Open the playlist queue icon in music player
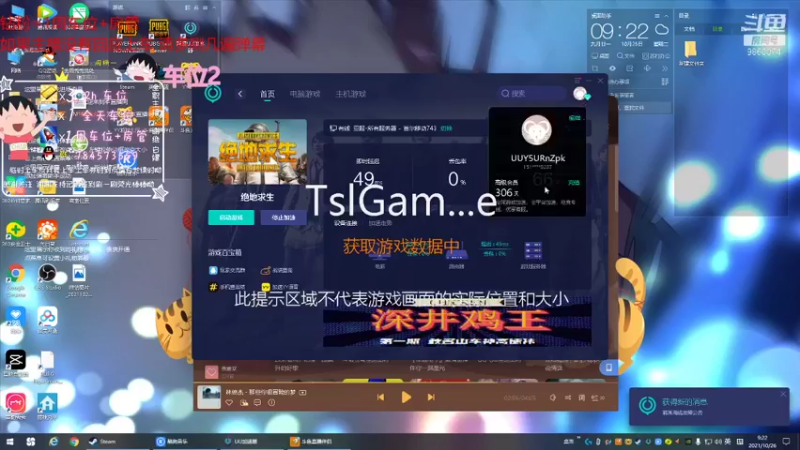 tap(597, 397)
